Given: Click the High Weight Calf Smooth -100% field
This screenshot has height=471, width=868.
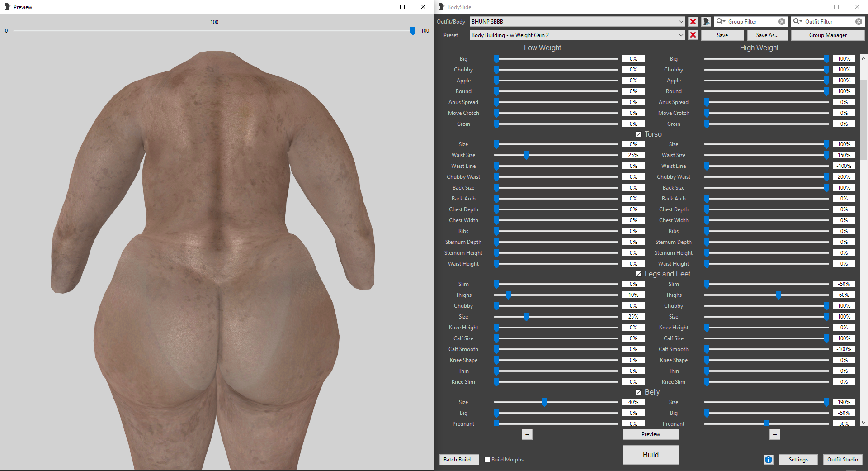Looking at the screenshot, I should 844,349.
